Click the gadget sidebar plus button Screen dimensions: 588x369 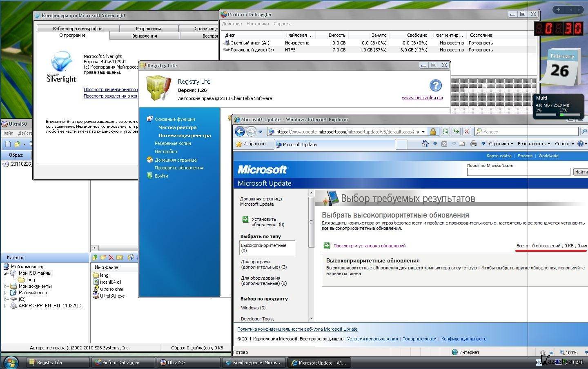click(x=558, y=10)
